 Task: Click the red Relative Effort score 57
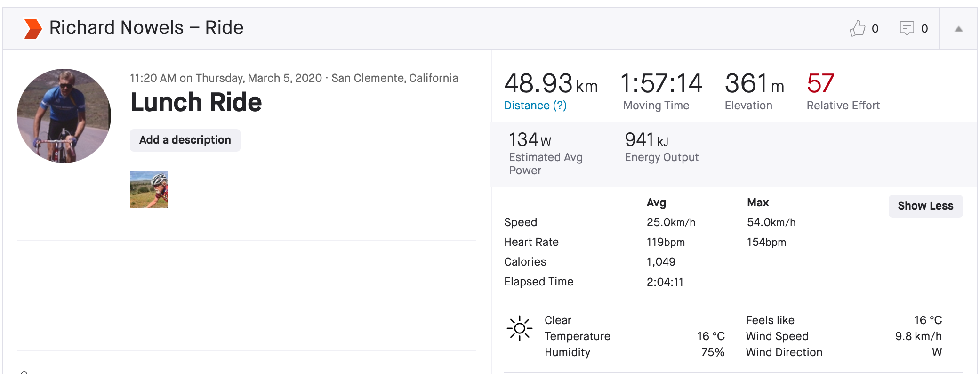[x=820, y=84]
